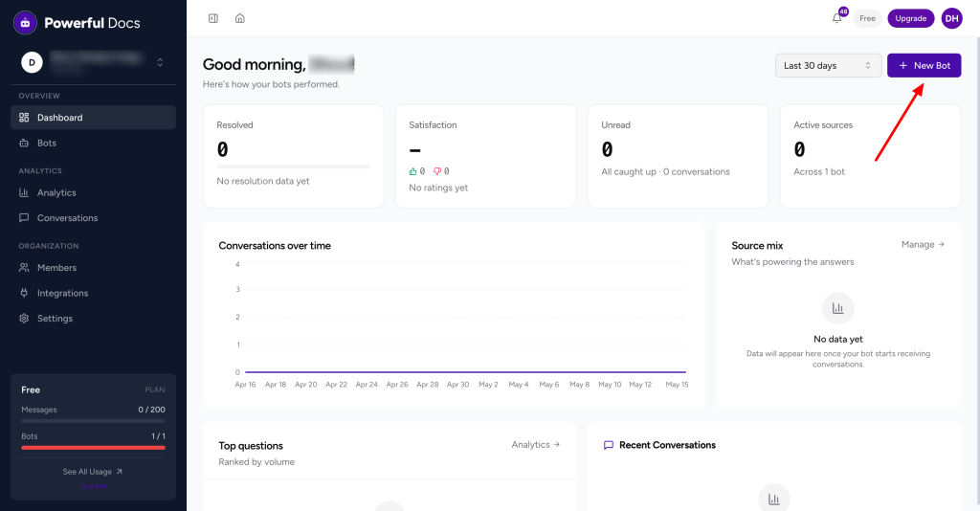Click the external link icon by See All Usage

(x=120, y=472)
